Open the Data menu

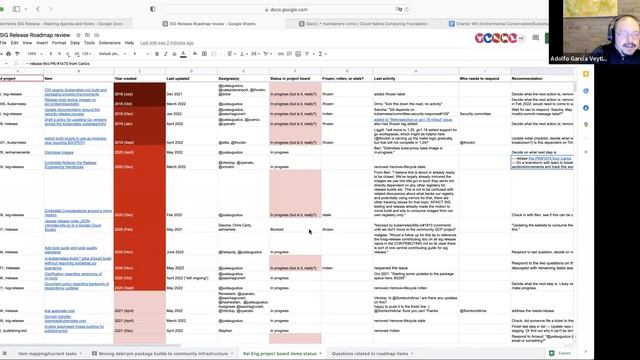[75, 43]
